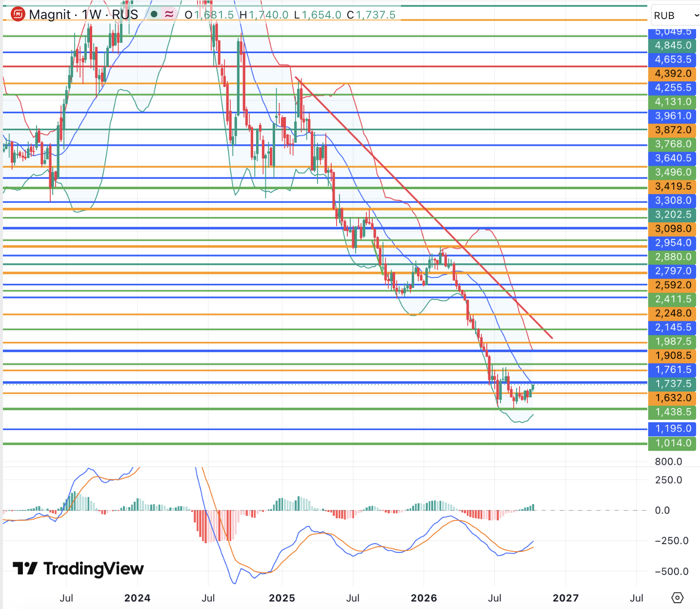Click the orange 1,632.0 price label

coord(673,399)
